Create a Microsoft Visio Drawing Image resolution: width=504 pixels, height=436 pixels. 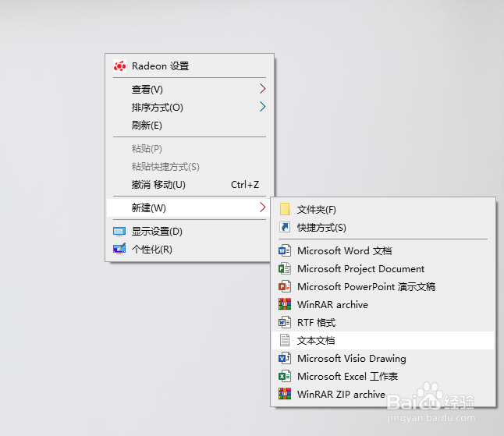pos(383,359)
